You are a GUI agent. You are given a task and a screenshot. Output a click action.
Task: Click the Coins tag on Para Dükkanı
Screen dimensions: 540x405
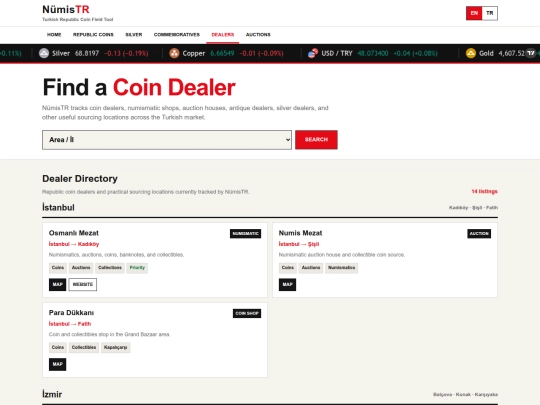pos(58,347)
